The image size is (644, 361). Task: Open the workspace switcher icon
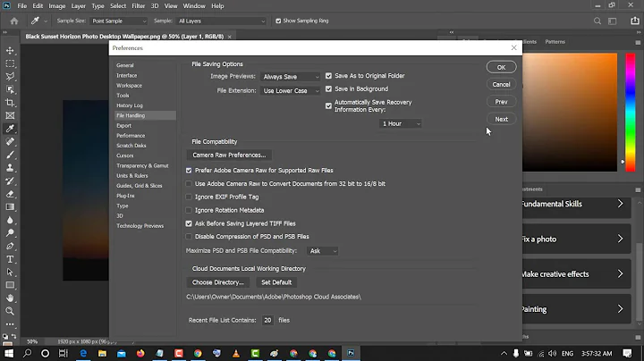click(x=613, y=21)
